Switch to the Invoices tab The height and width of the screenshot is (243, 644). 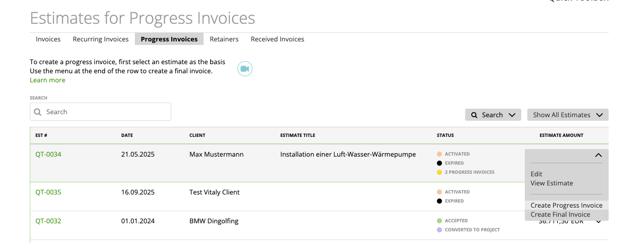pyautogui.click(x=48, y=39)
